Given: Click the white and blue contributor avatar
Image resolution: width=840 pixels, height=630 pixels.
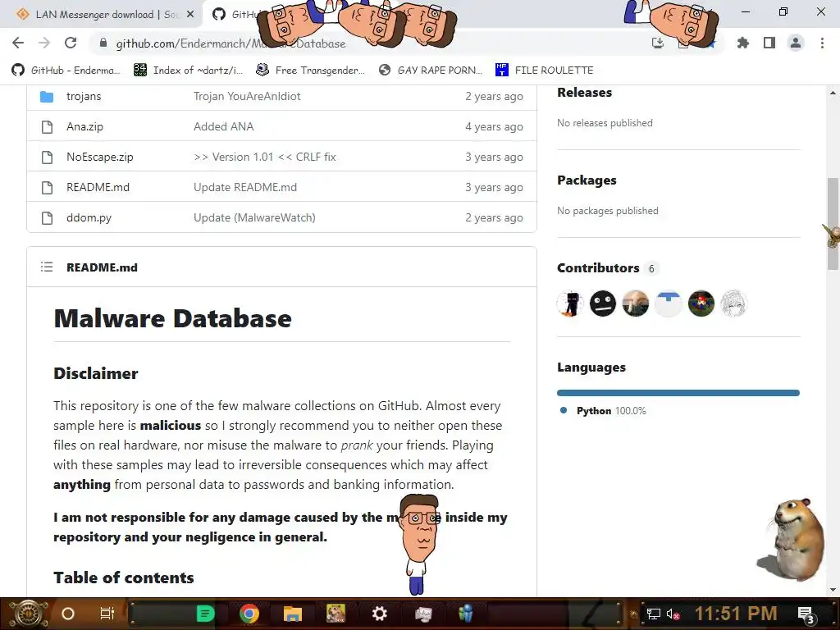Looking at the screenshot, I should coord(668,304).
